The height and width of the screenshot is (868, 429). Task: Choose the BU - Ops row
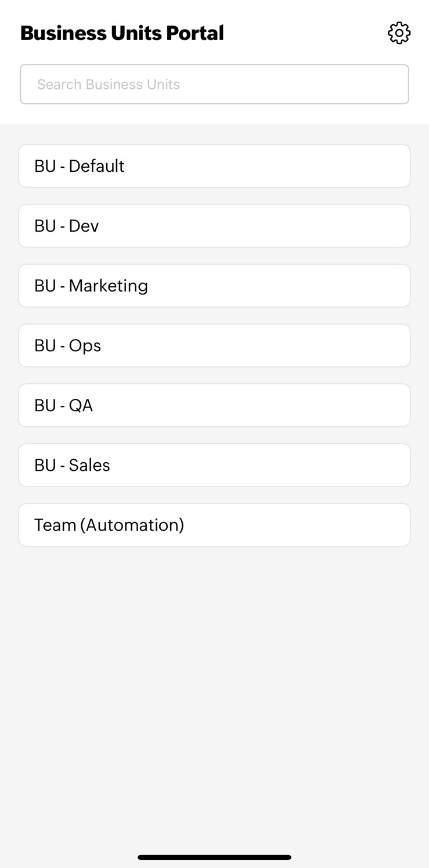pos(214,345)
